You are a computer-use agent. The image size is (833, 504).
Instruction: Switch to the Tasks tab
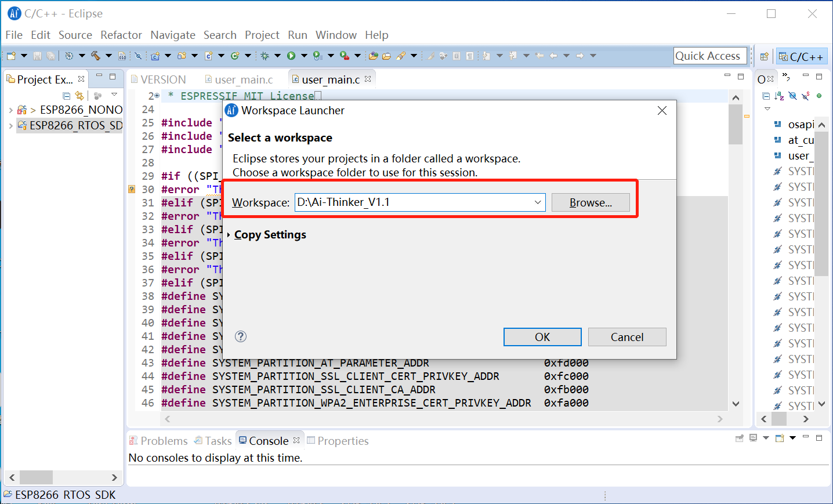tap(213, 441)
